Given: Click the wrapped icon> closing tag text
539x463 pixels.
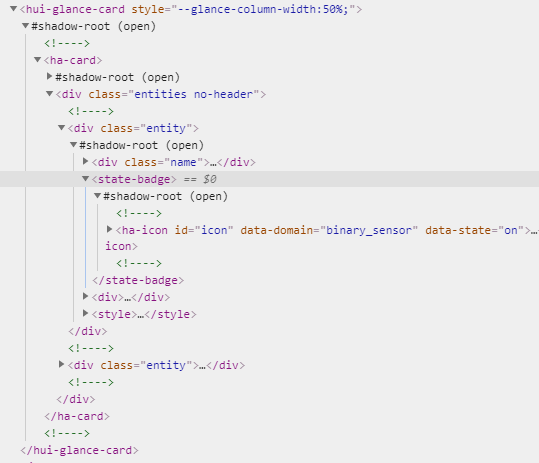Looking at the screenshot, I should pyautogui.click(x=121, y=246).
